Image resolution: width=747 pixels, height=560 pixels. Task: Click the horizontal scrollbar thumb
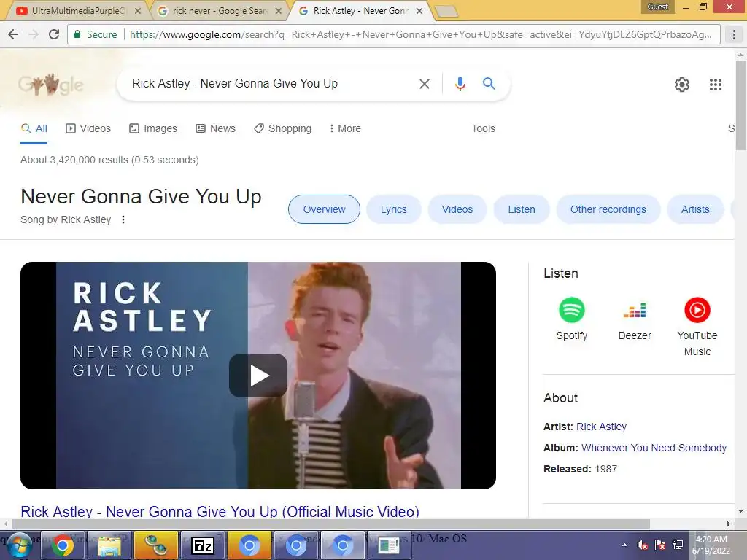pos(331,524)
